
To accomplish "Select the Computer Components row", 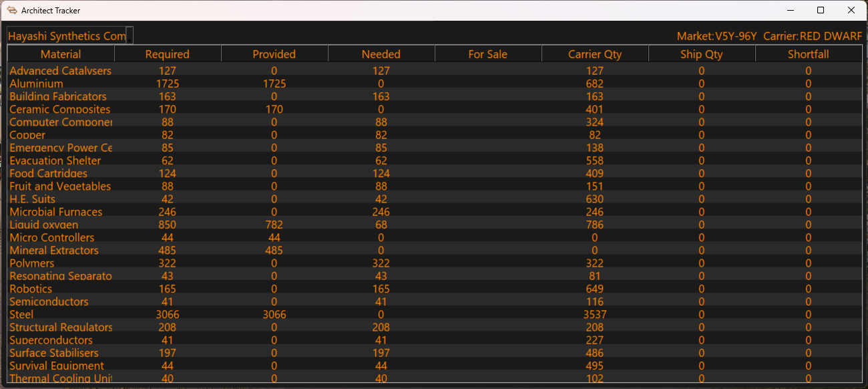I will pyautogui.click(x=435, y=122).
